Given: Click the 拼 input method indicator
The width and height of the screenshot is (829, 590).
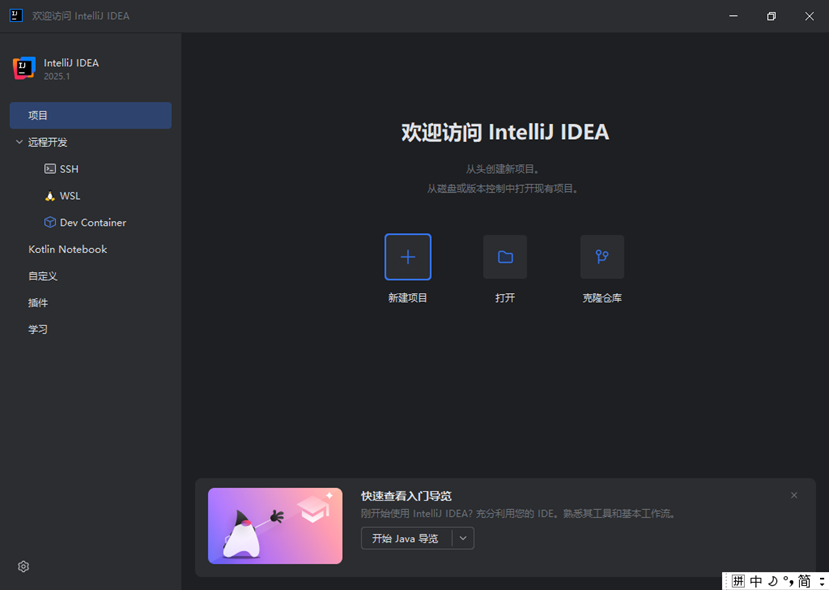Looking at the screenshot, I should (738, 581).
